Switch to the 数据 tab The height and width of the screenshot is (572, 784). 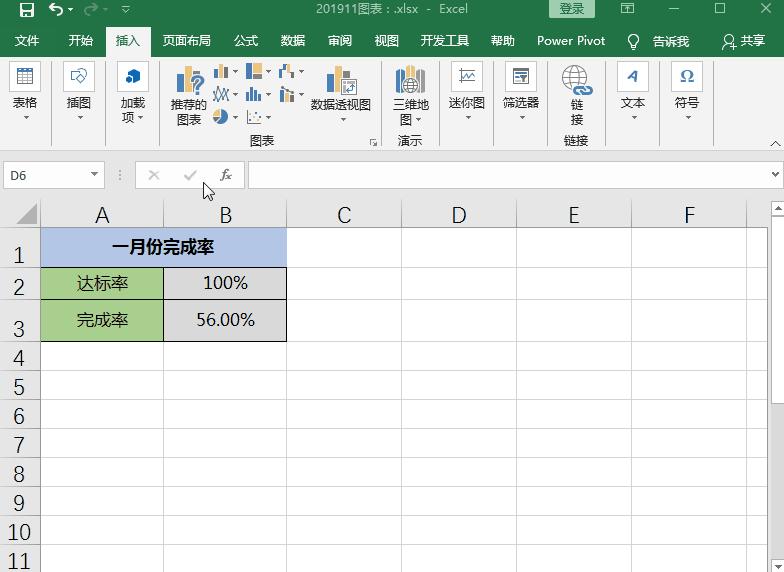pos(292,40)
